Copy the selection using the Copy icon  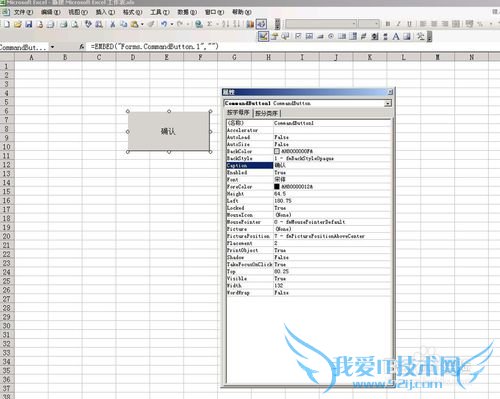(124, 24)
